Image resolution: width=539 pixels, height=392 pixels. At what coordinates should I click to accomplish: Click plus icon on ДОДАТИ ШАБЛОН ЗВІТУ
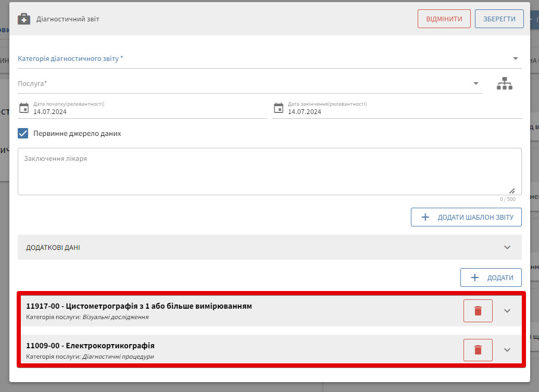coord(425,217)
